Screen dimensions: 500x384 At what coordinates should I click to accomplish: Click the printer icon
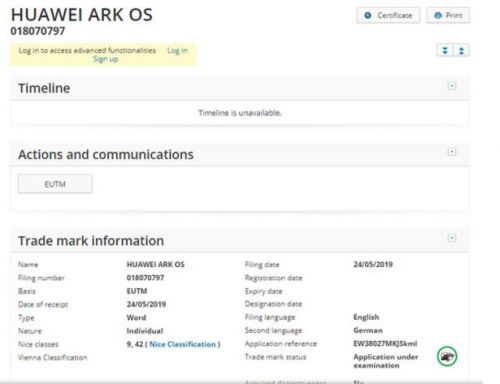[x=438, y=15]
